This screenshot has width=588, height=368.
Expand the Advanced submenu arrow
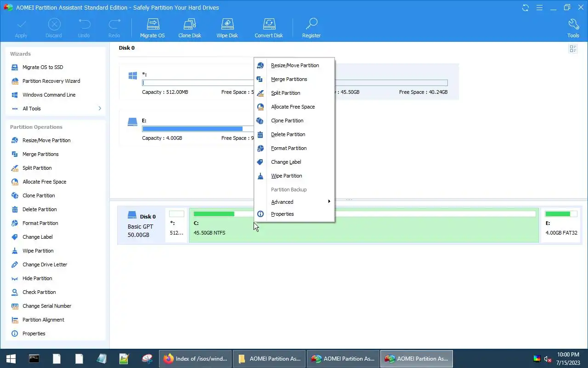tap(329, 201)
